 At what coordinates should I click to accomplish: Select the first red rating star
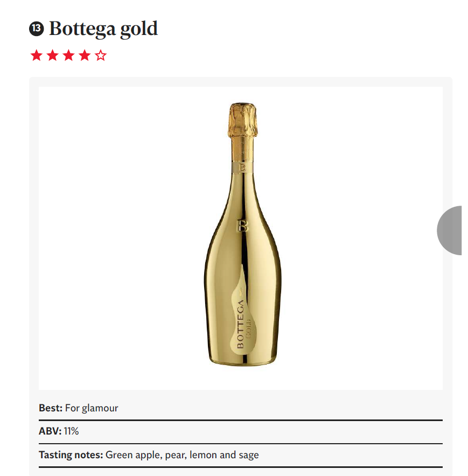(x=36, y=55)
